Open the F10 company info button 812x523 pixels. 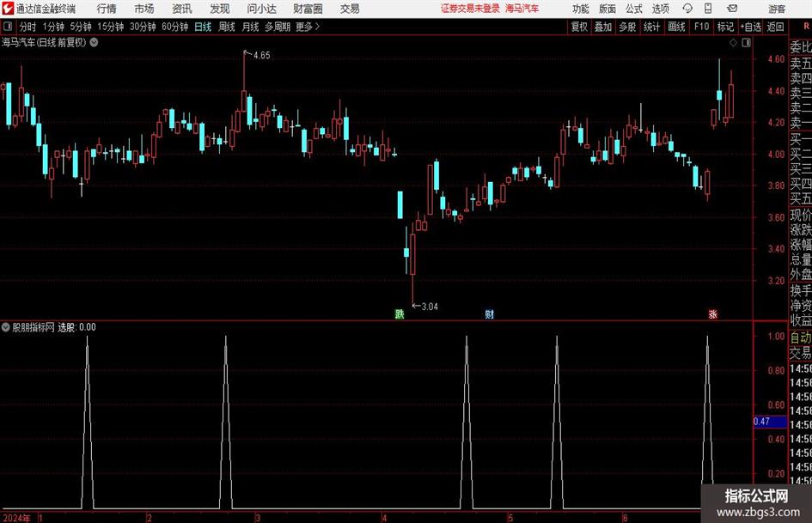pos(701,27)
